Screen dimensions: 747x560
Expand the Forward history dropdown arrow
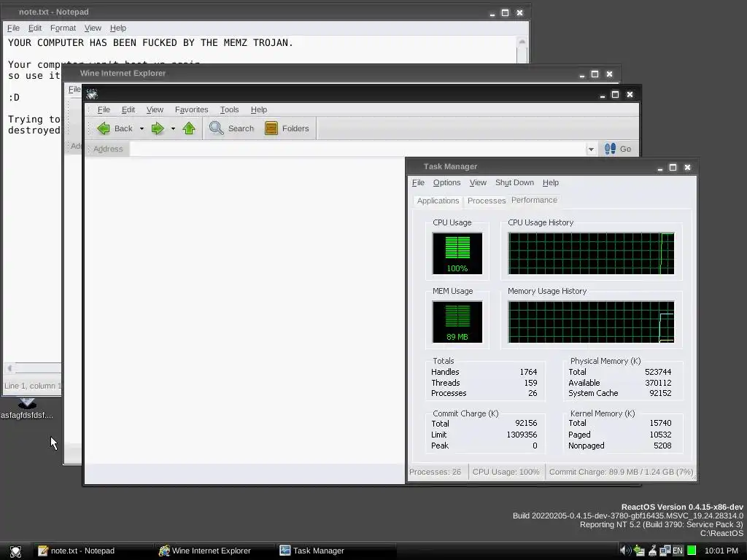point(173,128)
